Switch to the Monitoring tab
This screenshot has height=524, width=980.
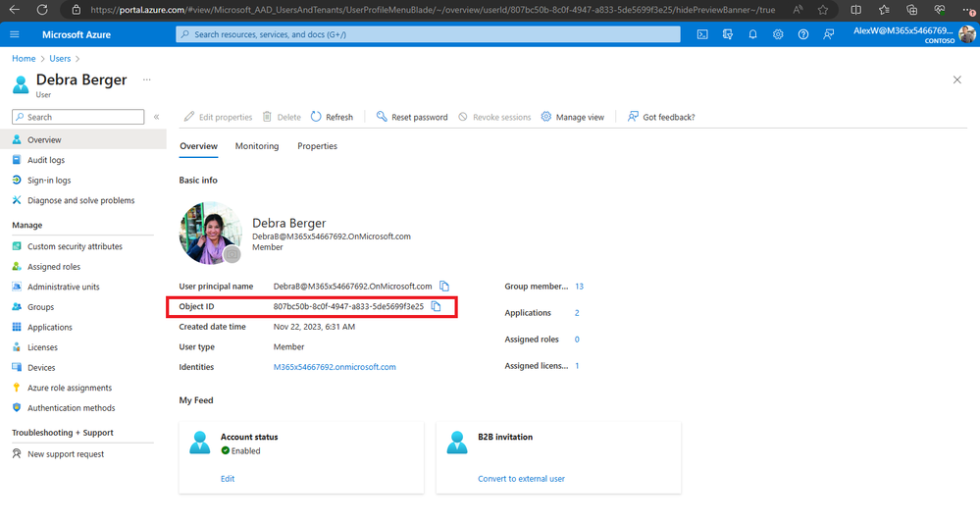coord(257,145)
